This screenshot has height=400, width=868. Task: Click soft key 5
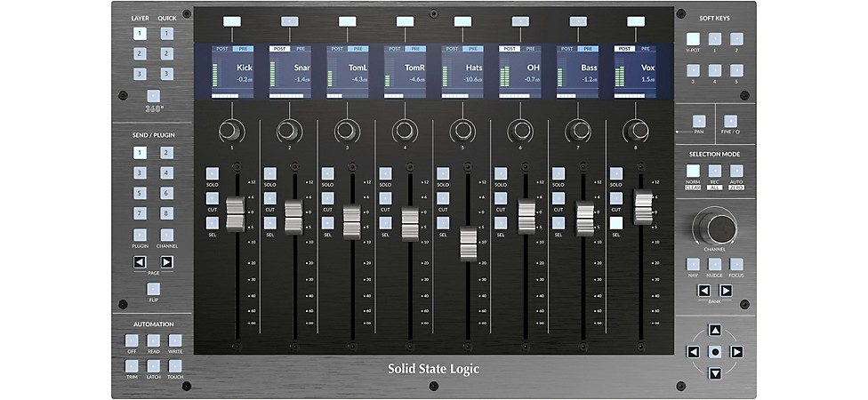click(736, 70)
